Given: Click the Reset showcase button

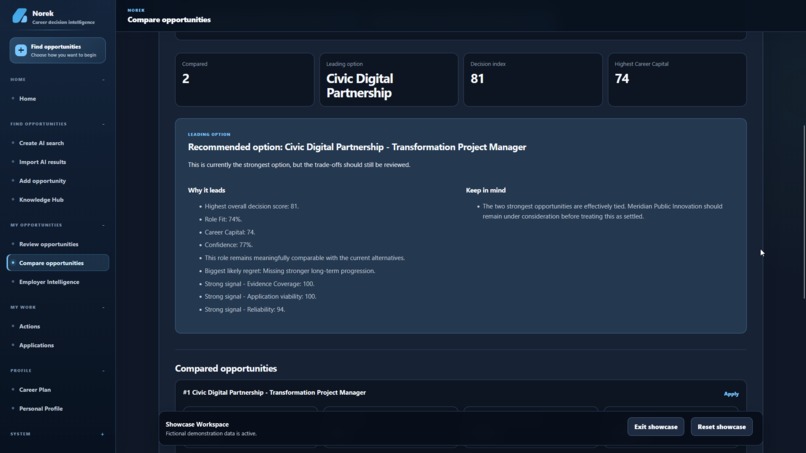Looking at the screenshot, I should coord(721,427).
